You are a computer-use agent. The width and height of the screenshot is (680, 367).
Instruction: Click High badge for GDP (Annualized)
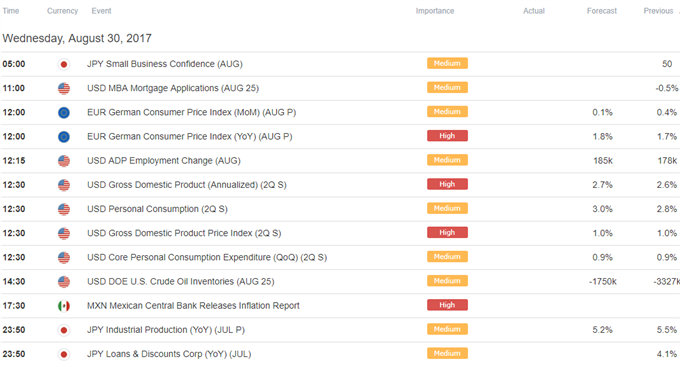(x=447, y=184)
